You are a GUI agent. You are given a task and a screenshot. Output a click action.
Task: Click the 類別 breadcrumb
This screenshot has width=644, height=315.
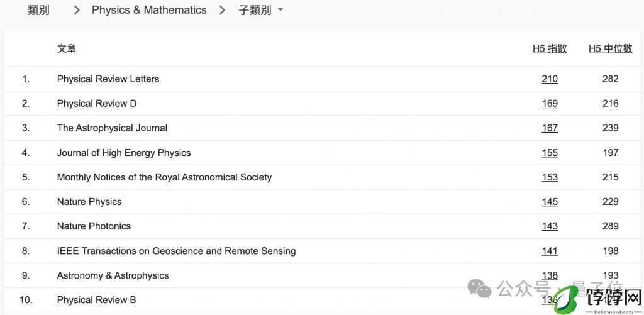(x=38, y=10)
